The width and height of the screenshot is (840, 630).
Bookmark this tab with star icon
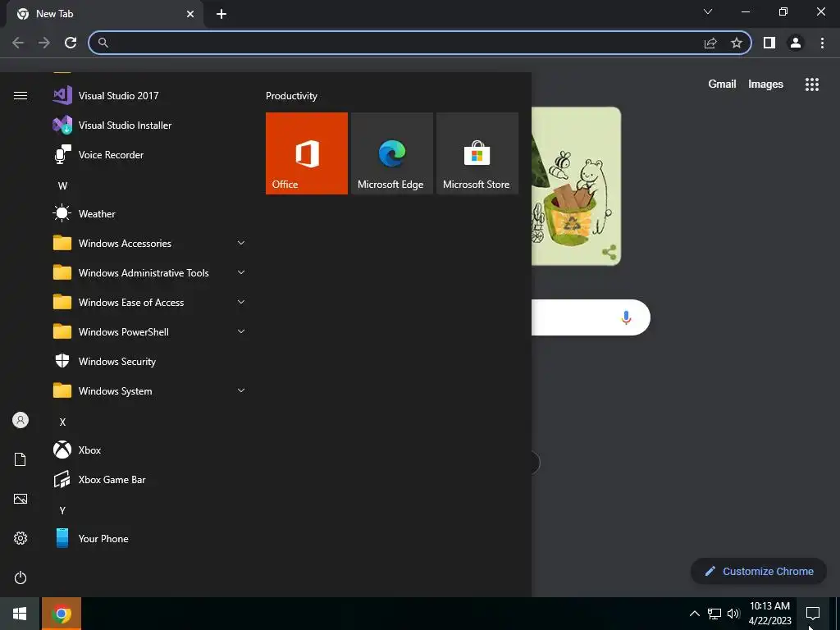(737, 43)
